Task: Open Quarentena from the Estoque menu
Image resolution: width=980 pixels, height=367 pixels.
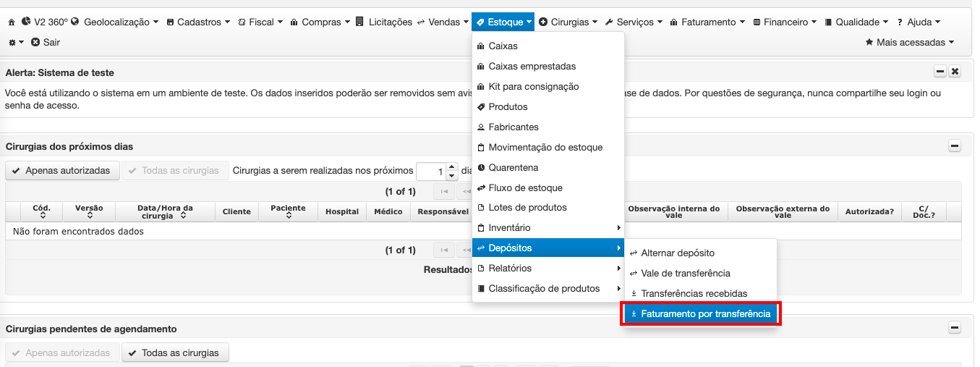Action: point(547,168)
